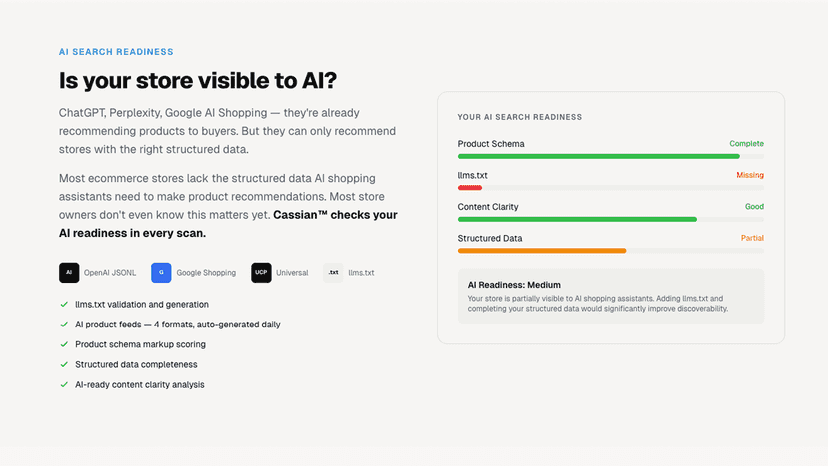Click 'Structured data completeness' text
Viewport: 828px width, 466px height.
pos(136,365)
